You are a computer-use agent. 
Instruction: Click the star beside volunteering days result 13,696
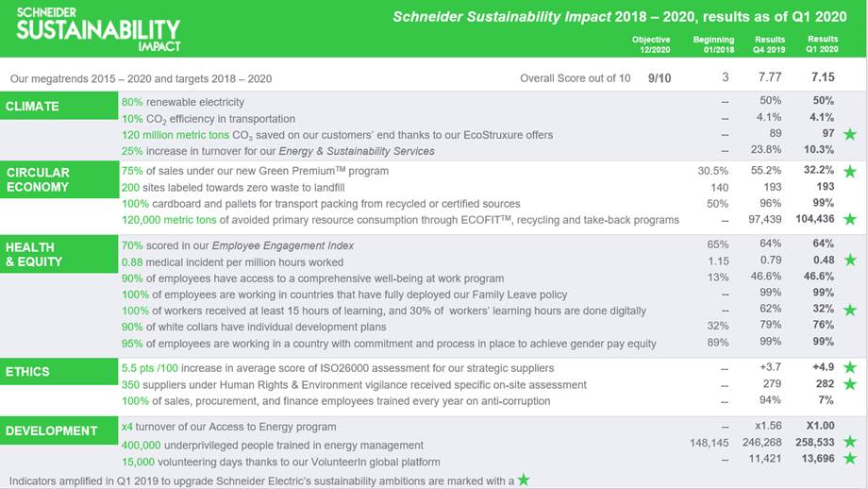(x=849, y=459)
